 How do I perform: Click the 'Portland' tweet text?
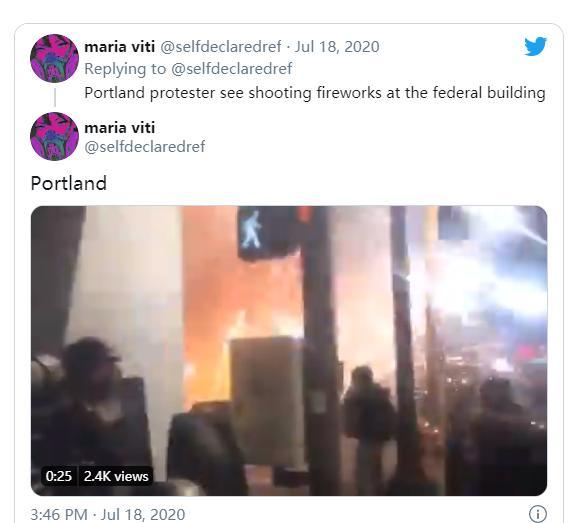[69, 183]
